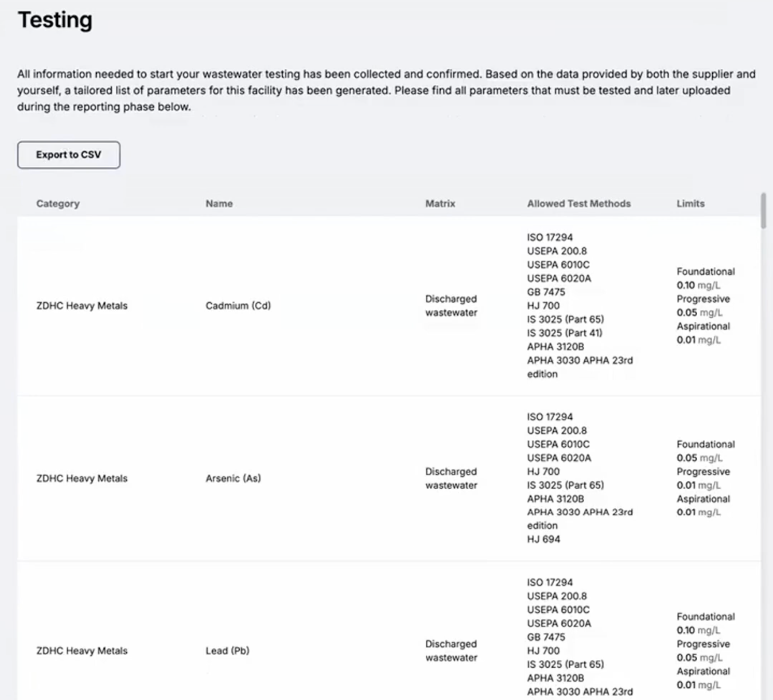Viewport: 773px width, 700px height.
Task: Click HJ 694 method in the Arsenic row
Action: click(x=544, y=539)
